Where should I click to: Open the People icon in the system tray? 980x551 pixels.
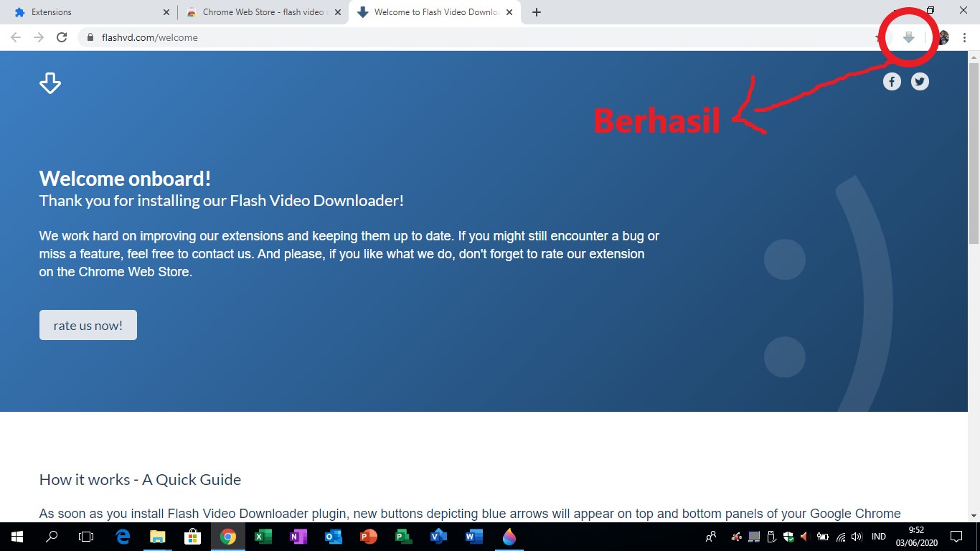(711, 537)
